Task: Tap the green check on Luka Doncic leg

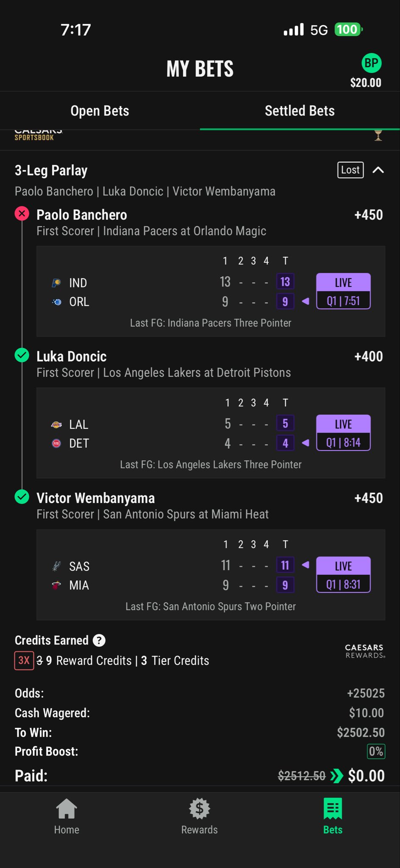Action: pos(22,355)
